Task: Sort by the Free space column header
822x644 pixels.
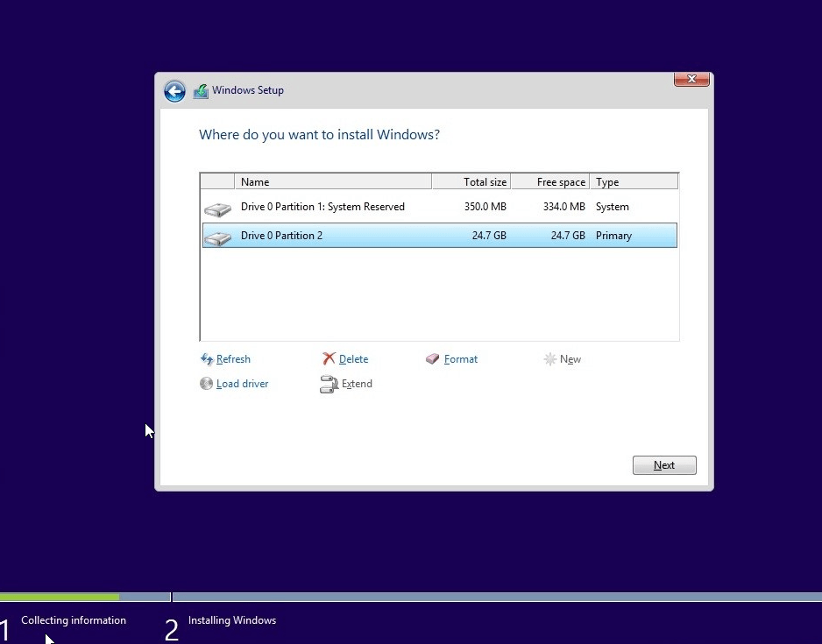Action: (x=550, y=182)
